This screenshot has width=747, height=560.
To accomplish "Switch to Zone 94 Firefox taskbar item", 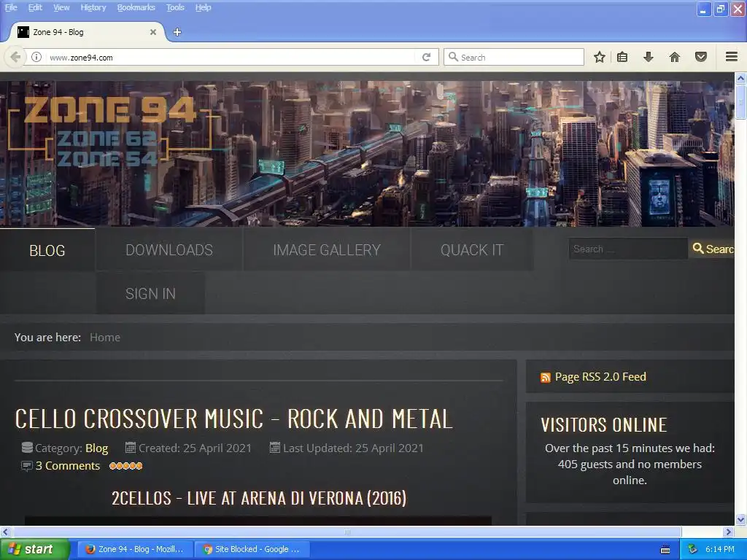I will click(135, 549).
